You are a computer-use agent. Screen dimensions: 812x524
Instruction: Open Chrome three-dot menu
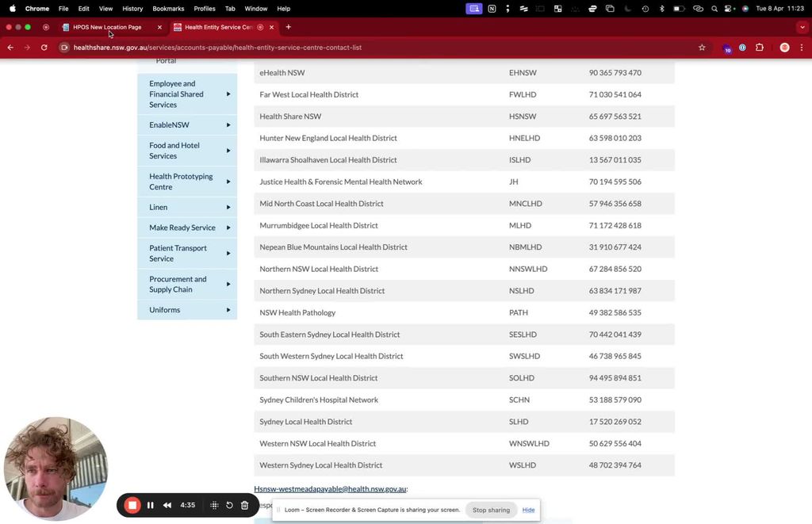tap(801, 48)
